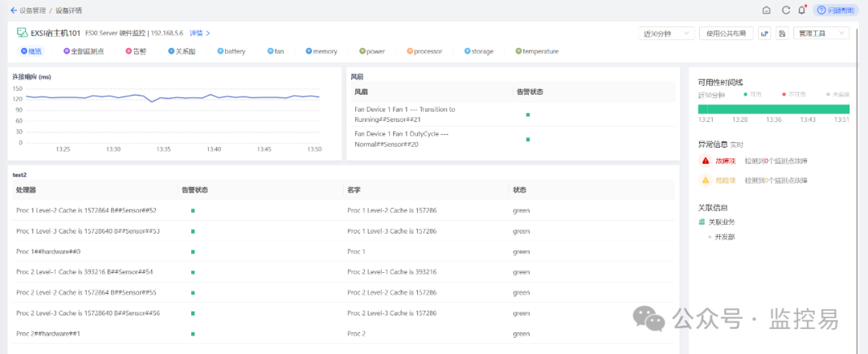
Task: Open the notification bell
Action: point(801,10)
